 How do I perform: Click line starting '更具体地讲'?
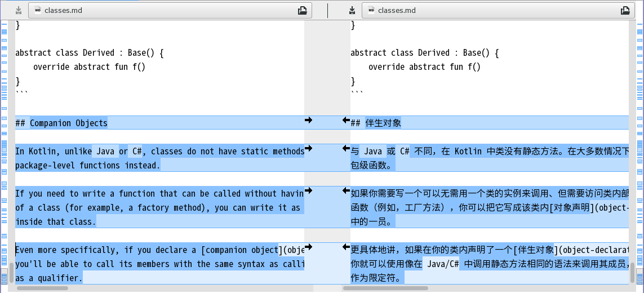click(x=490, y=250)
